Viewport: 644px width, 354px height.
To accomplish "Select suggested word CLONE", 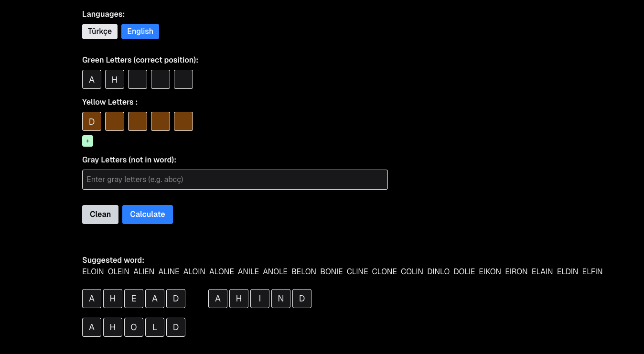I will (384, 271).
